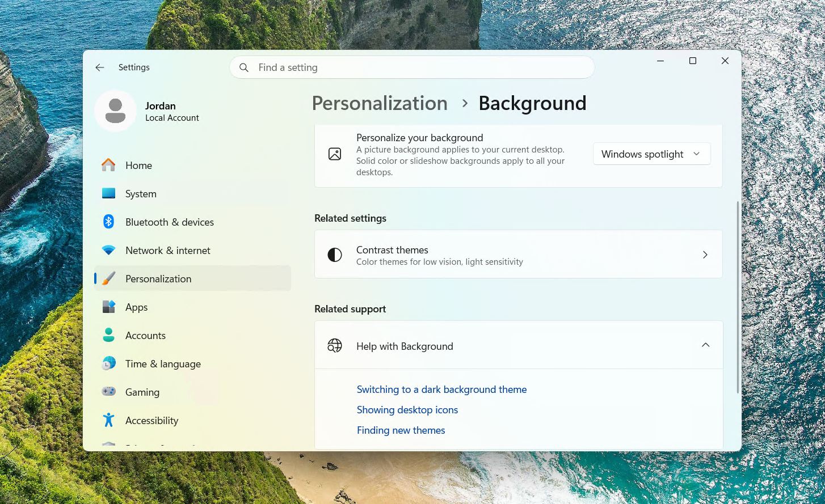Screen dimensions: 825x504
Task: Open Showing desktop icons help link
Action: click(x=407, y=410)
